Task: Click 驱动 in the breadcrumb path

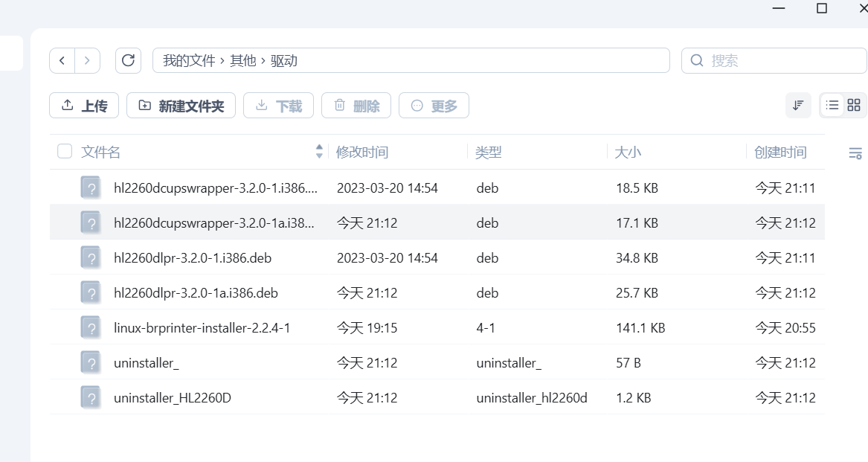Action: coord(284,60)
